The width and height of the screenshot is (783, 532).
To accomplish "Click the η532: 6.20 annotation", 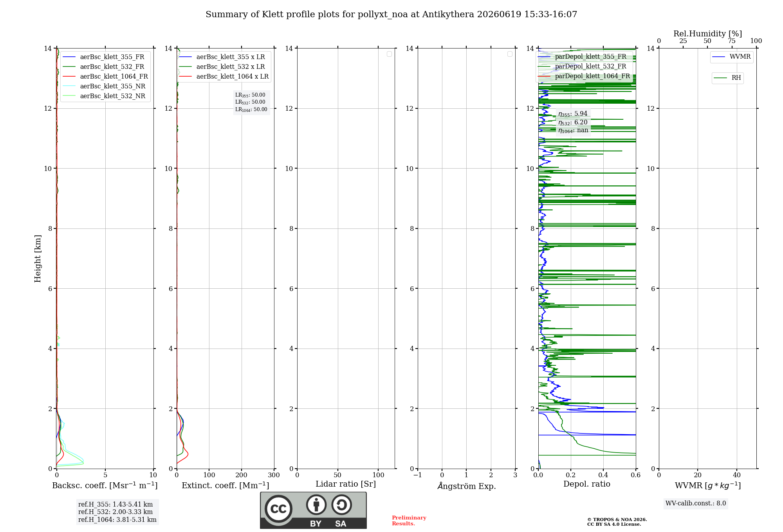I will (573, 122).
